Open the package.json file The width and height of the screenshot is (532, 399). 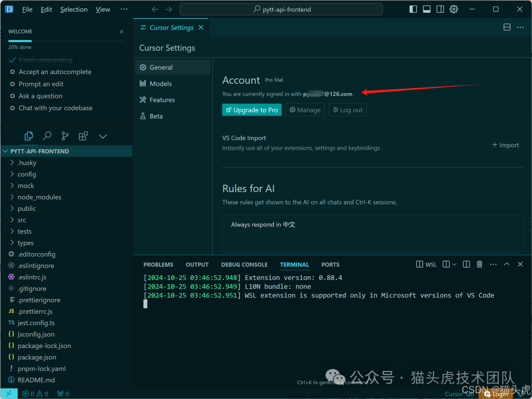(66, 357)
